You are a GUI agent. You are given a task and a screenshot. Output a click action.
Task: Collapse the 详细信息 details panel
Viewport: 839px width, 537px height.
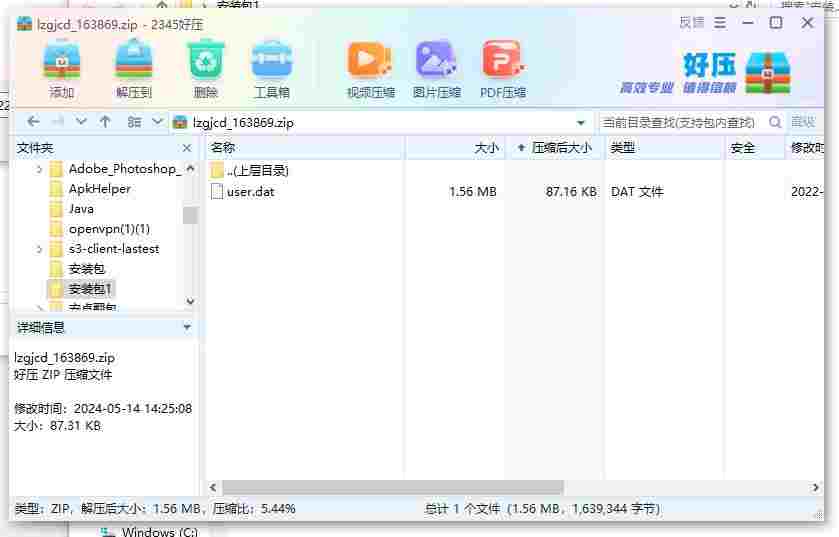coord(187,327)
